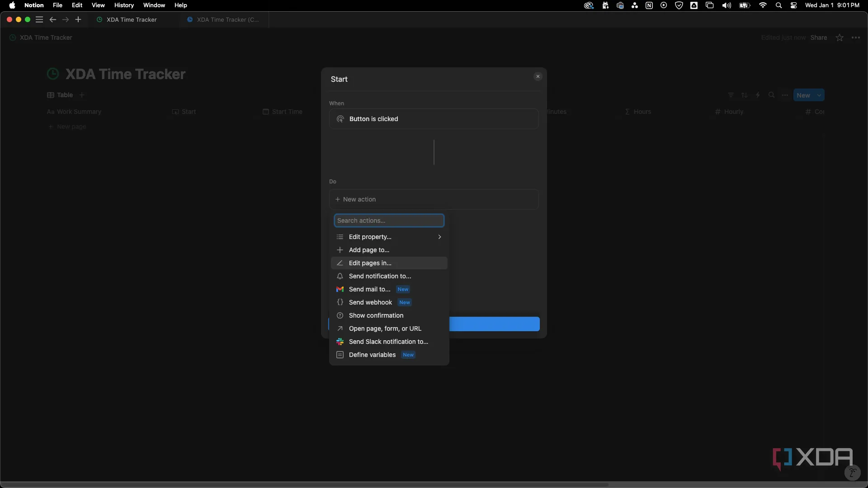Viewport: 868px width, 488px height.
Task: Choose Show confirmation action
Action: 389,315
